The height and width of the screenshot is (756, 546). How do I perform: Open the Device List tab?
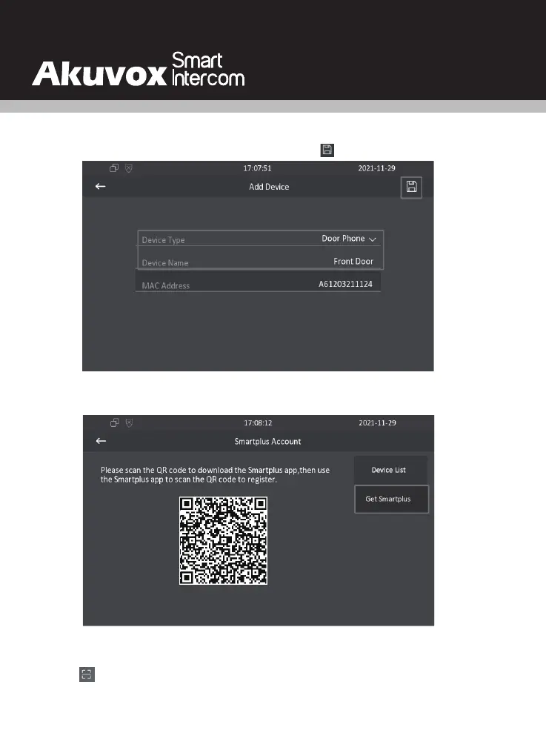391,470
